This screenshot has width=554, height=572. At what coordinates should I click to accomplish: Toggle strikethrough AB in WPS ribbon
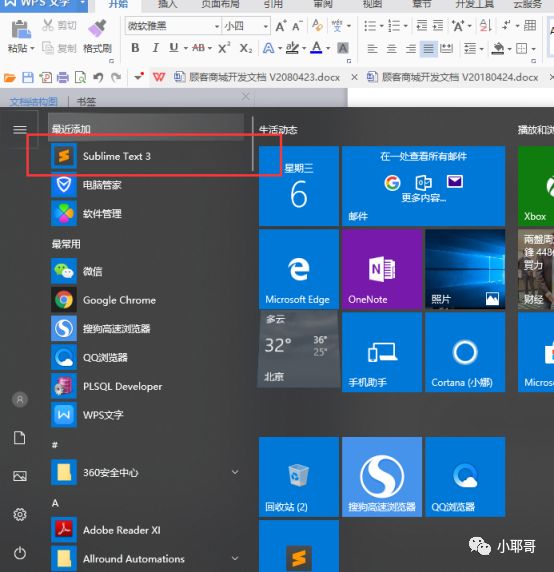pyautogui.click(x=198, y=48)
